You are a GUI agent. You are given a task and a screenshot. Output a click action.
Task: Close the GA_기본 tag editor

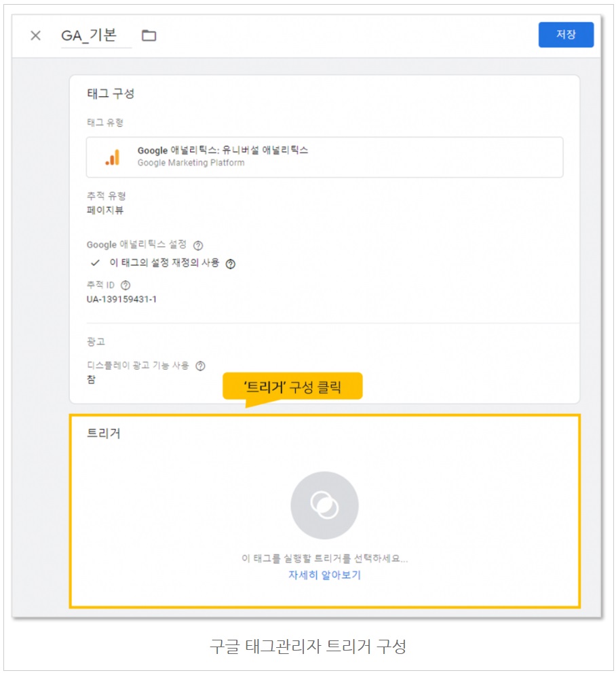tap(36, 35)
